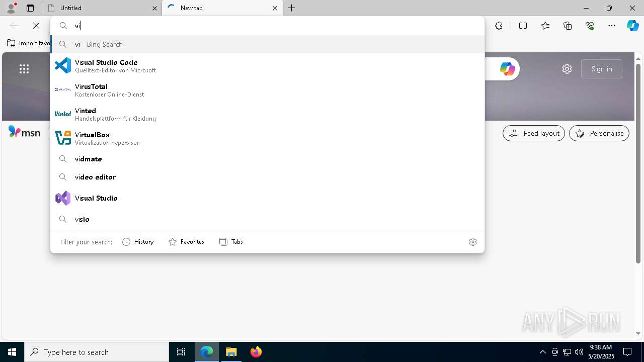The height and width of the screenshot is (362, 644).
Task: Open Microsoft Edge from the taskbar
Action: [207, 352]
